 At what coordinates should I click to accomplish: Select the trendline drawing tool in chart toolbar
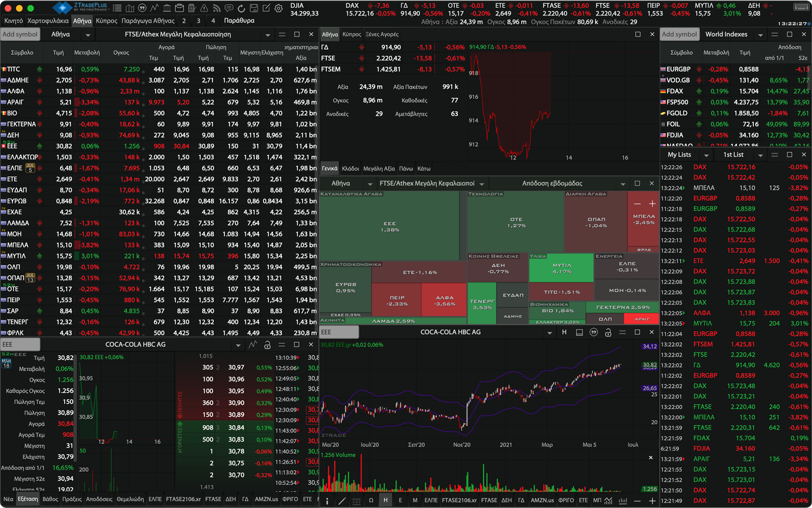click(342, 501)
